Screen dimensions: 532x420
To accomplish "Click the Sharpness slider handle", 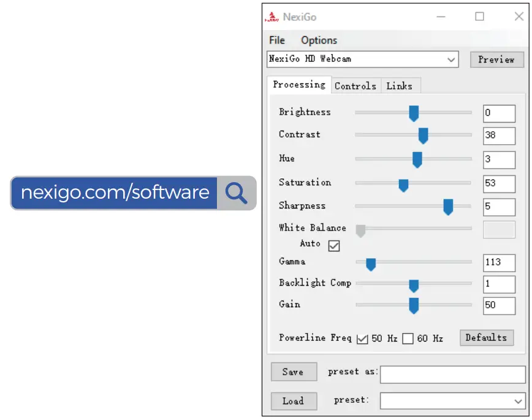I will click(x=448, y=207).
